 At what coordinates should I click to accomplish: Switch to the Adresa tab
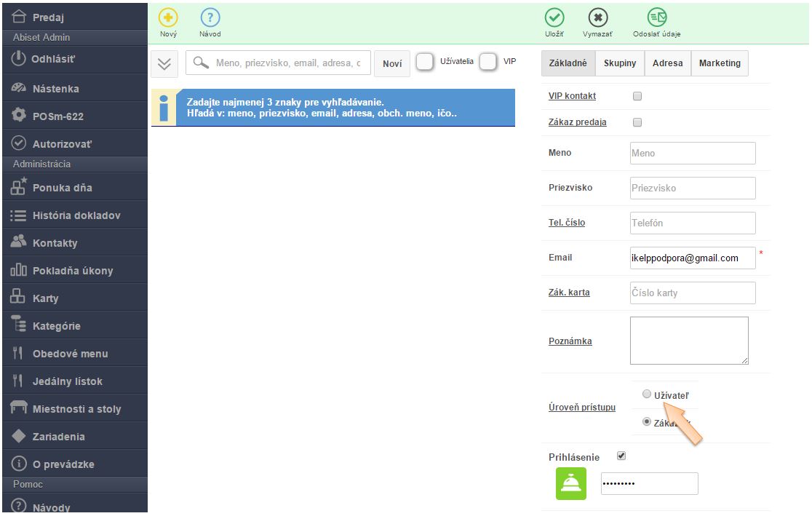[x=667, y=63]
